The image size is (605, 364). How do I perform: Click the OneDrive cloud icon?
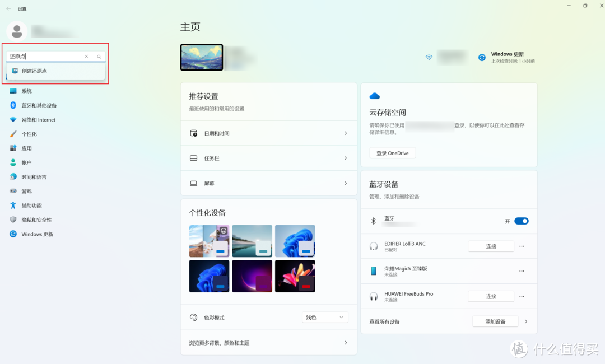375,96
